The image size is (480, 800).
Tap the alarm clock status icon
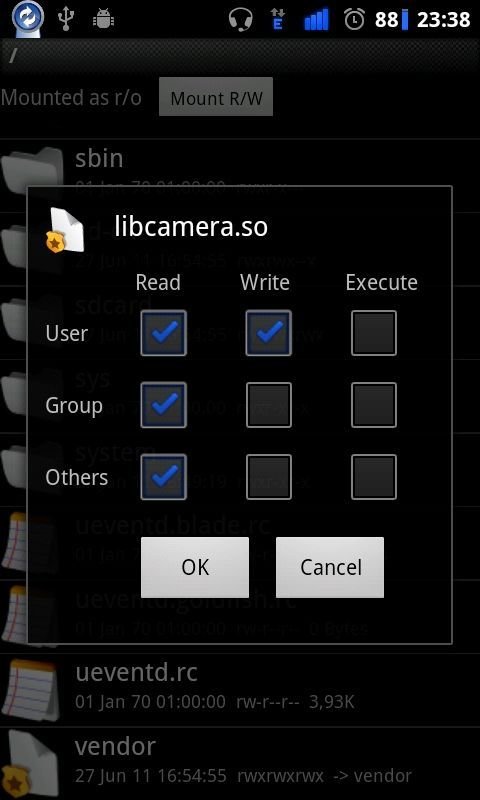click(x=355, y=19)
